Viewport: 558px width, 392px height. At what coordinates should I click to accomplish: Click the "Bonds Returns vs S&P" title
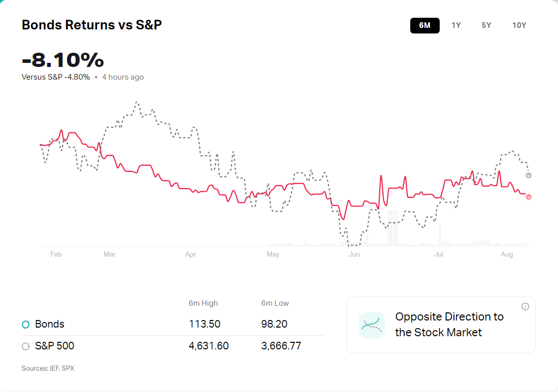point(92,25)
